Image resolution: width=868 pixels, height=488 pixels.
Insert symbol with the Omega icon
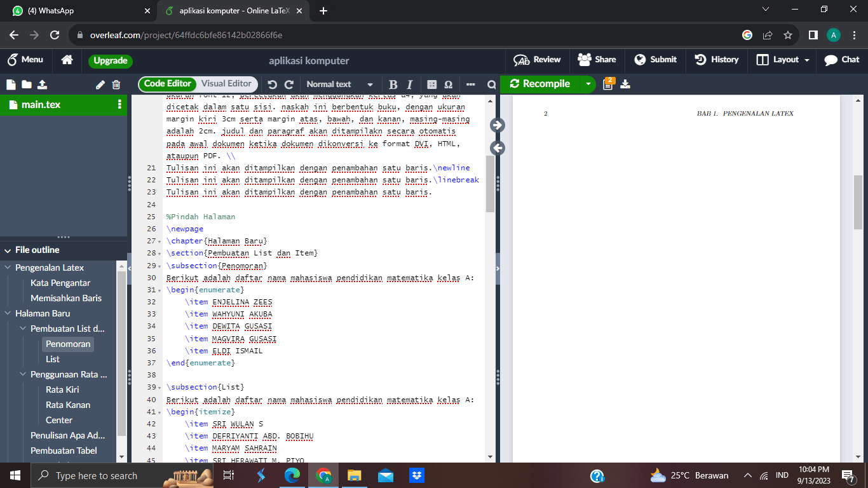pos(449,85)
